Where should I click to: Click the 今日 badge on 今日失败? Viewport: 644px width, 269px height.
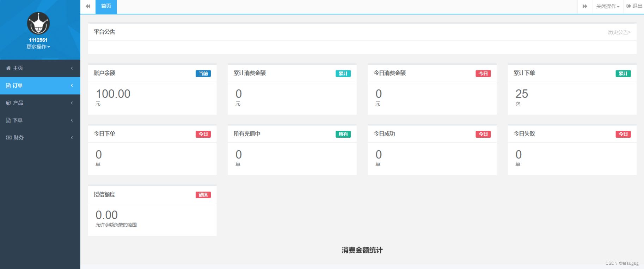click(623, 134)
